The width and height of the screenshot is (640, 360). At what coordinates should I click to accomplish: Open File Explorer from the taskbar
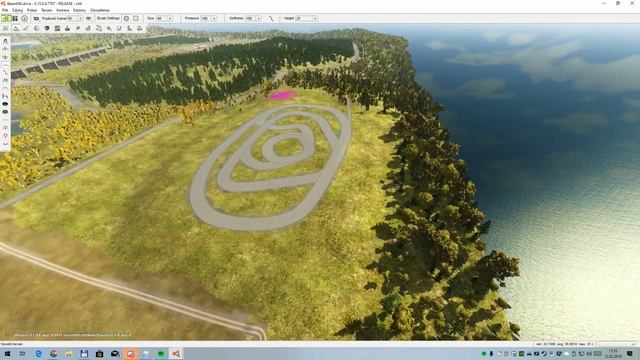click(x=69, y=353)
